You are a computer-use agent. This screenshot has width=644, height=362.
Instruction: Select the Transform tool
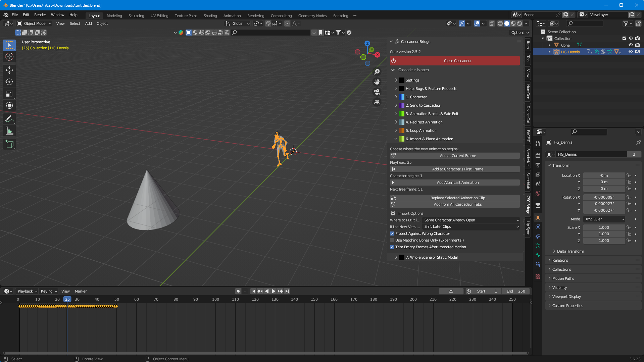(9, 106)
